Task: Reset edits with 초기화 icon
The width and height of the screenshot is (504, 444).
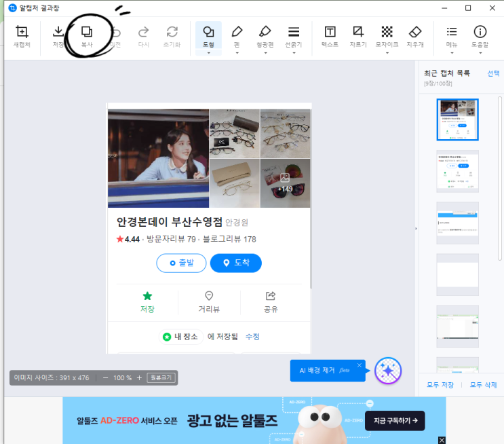Action: tap(172, 37)
